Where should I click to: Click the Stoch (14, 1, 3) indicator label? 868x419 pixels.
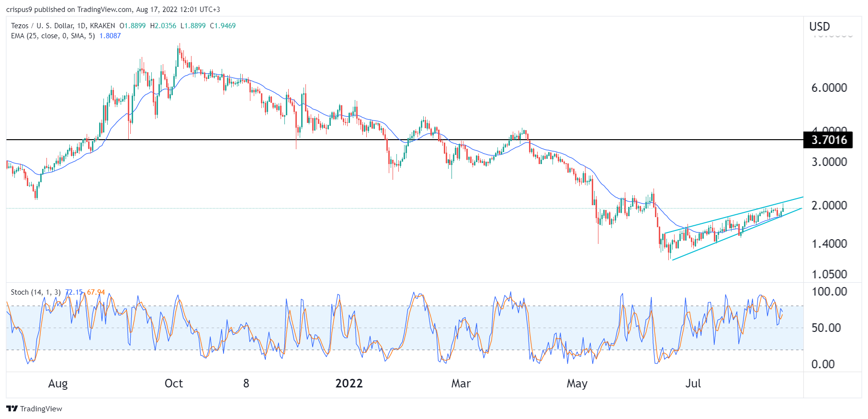[35, 292]
